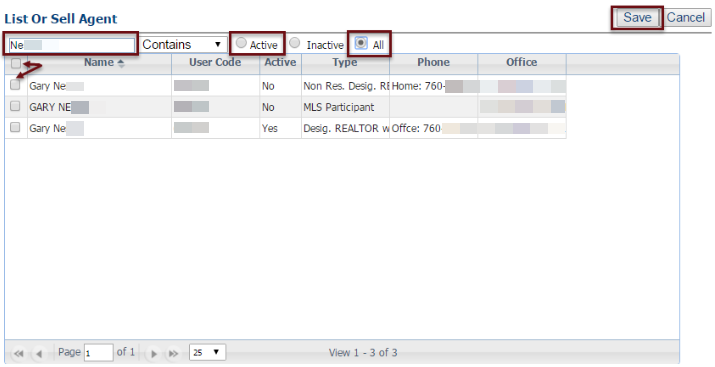Viewport: 715px width, 367px height.
Task: Click the 'View 1 - 3 of 3' status text
Action: click(x=363, y=353)
